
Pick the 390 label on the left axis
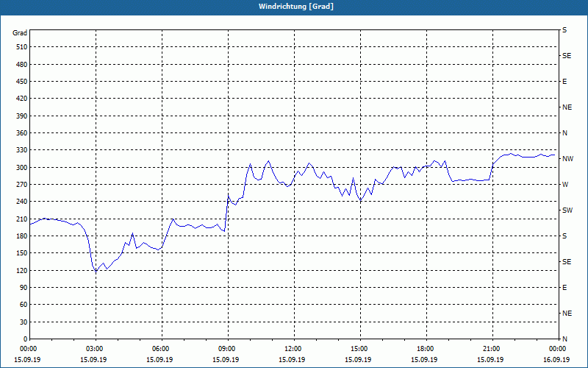click(x=22, y=116)
